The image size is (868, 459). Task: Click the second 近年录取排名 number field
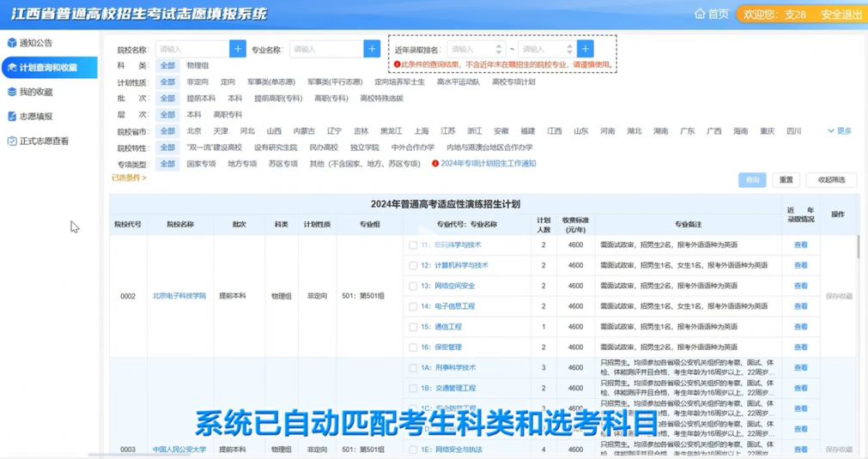(x=547, y=49)
